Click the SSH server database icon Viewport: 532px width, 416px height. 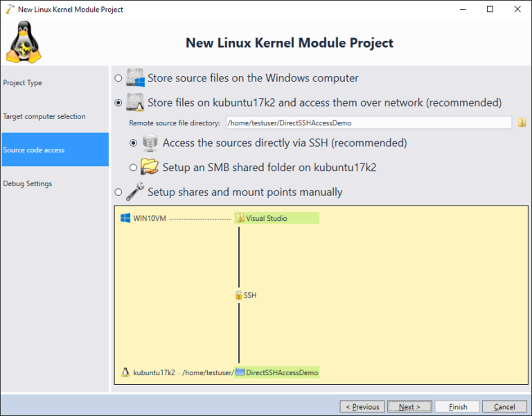tap(150, 143)
